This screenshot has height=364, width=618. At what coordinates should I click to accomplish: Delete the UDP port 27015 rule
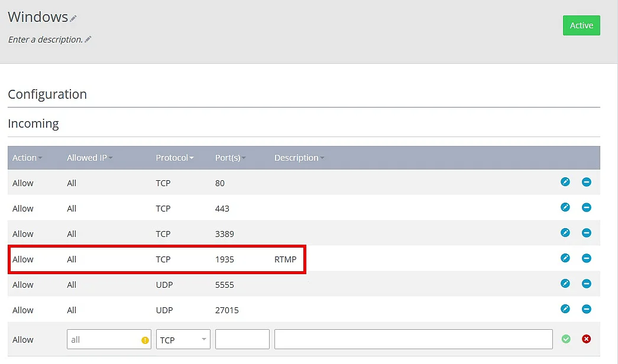(x=587, y=309)
